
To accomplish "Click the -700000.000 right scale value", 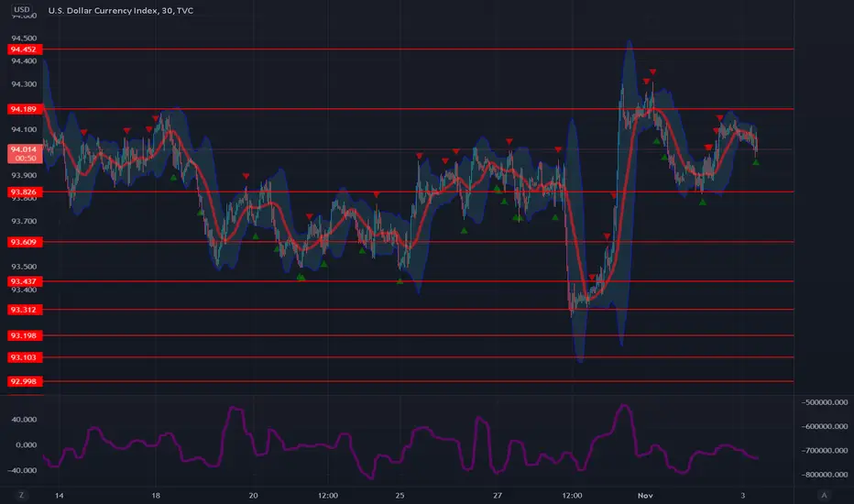I will [825, 451].
